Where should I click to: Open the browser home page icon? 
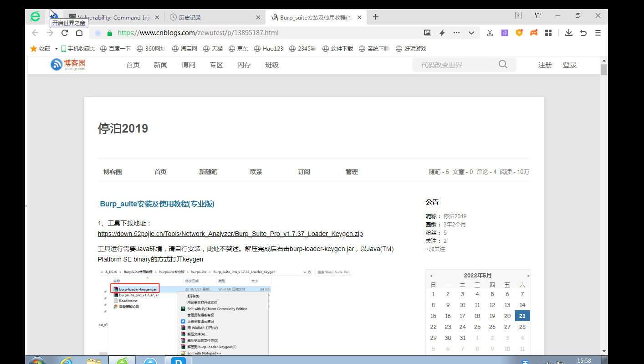[x=79, y=33]
